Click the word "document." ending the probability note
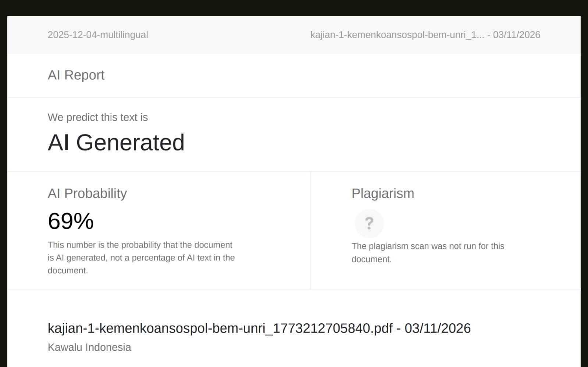This screenshot has height=367, width=588. (x=68, y=271)
